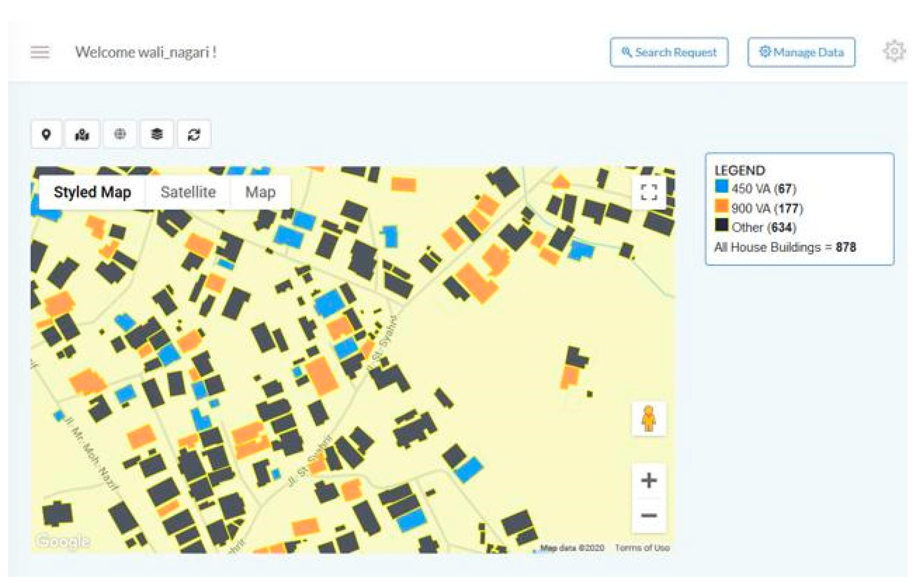The height and width of the screenshot is (588, 919).
Task: Click the Manage Data button
Action: [x=802, y=52]
